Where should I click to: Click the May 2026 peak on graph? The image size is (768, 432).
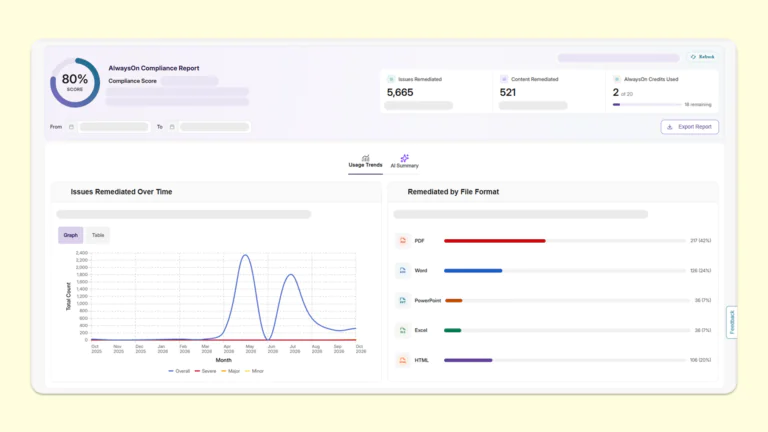pos(245,255)
